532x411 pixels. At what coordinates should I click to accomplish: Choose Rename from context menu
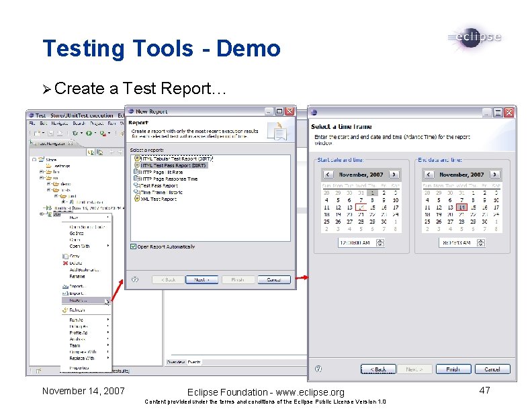[x=77, y=277]
